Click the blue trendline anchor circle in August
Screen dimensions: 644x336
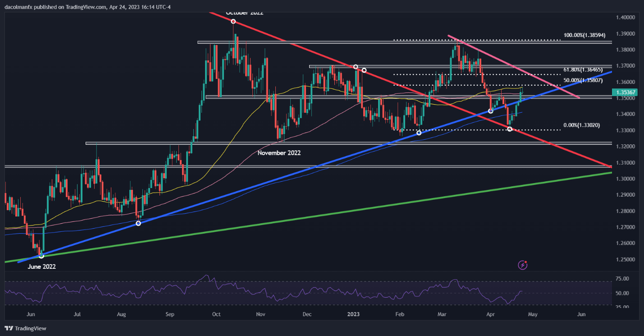pyautogui.click(x=138, y=223)
